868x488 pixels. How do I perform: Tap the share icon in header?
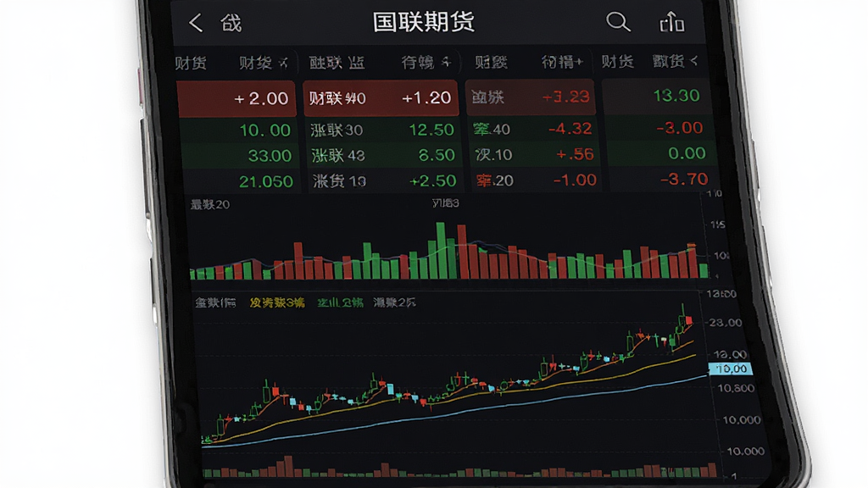671,22
